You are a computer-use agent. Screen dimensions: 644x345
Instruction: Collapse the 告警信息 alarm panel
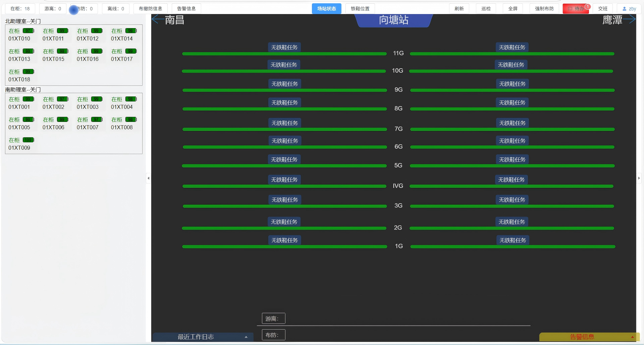pyautogui.click(x=633, y=337)
